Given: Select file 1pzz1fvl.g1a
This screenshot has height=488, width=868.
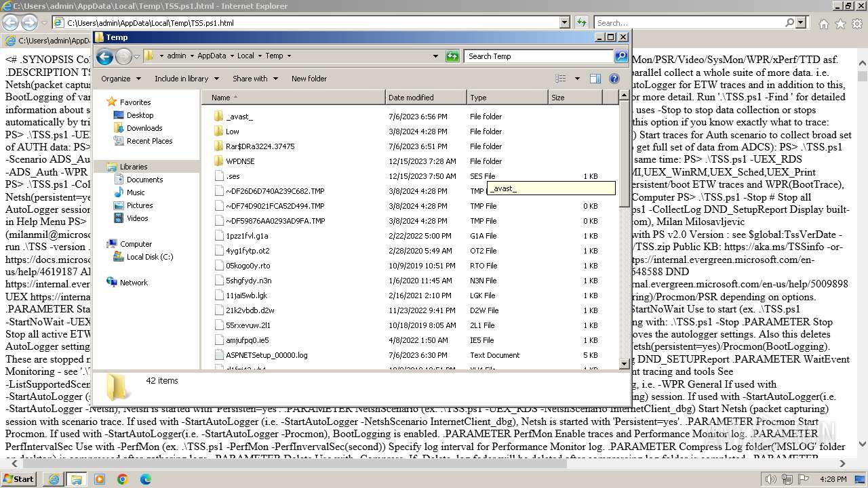Looking at the screenshot, I should (x=241, y=236).
